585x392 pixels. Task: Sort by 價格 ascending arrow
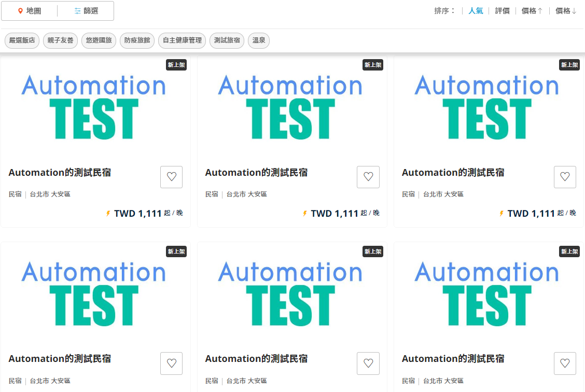532,11
